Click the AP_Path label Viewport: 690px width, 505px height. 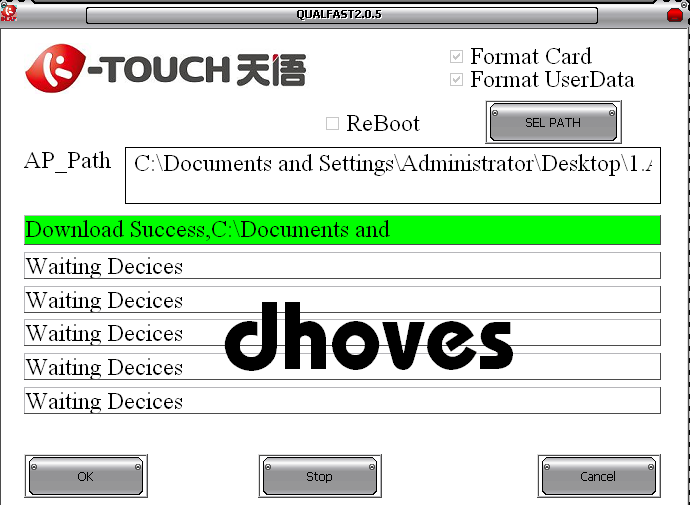pos(68,162)
